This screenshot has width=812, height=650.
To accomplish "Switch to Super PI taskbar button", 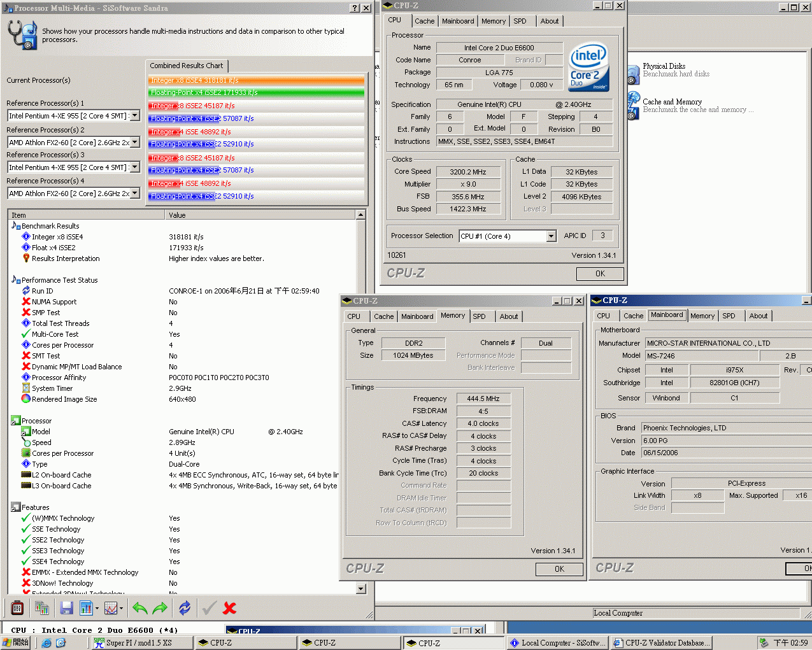I will pyautogui.click(x=142, y=643).
